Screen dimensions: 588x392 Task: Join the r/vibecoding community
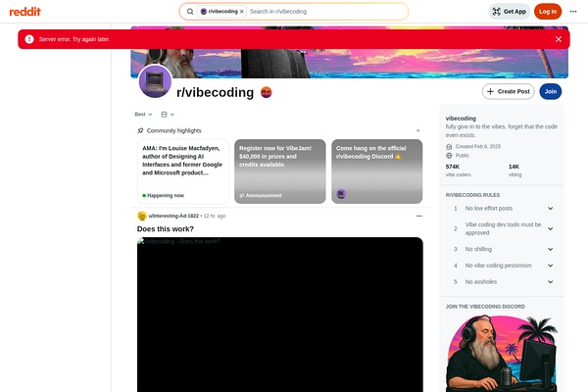pyautogui.click(x=550, y=91)
